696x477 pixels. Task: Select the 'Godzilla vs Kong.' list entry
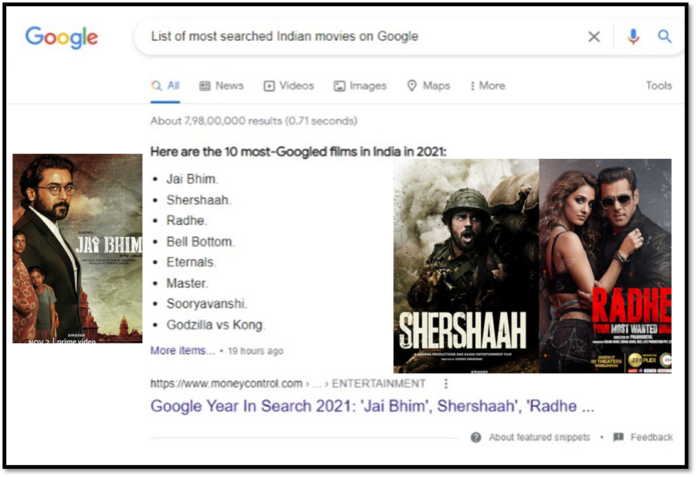[x=216, y=325]
